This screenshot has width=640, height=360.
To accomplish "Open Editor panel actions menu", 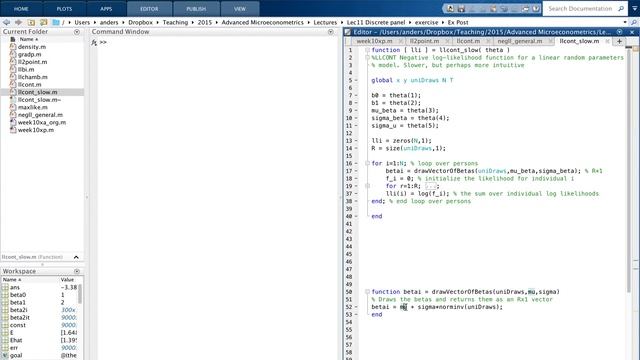I will (620, 32).
